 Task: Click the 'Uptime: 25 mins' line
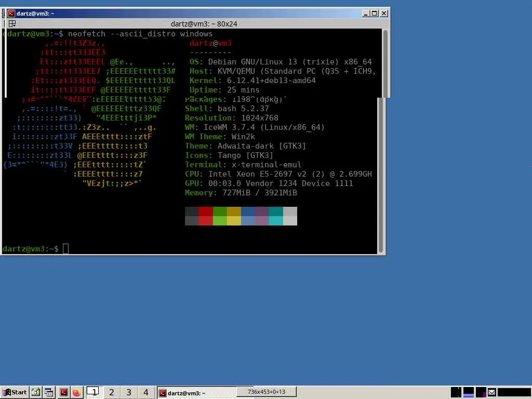(224, 90)
